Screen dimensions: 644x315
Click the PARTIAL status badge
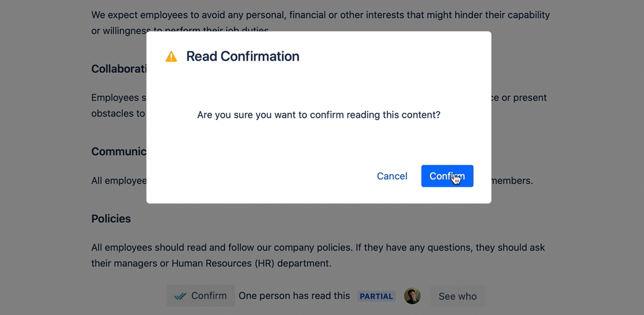[376, 296]
